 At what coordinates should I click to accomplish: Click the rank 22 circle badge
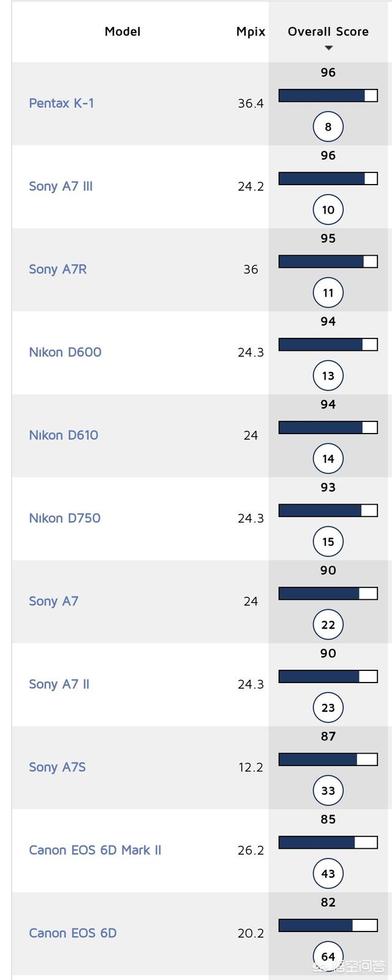click(328, 624)
